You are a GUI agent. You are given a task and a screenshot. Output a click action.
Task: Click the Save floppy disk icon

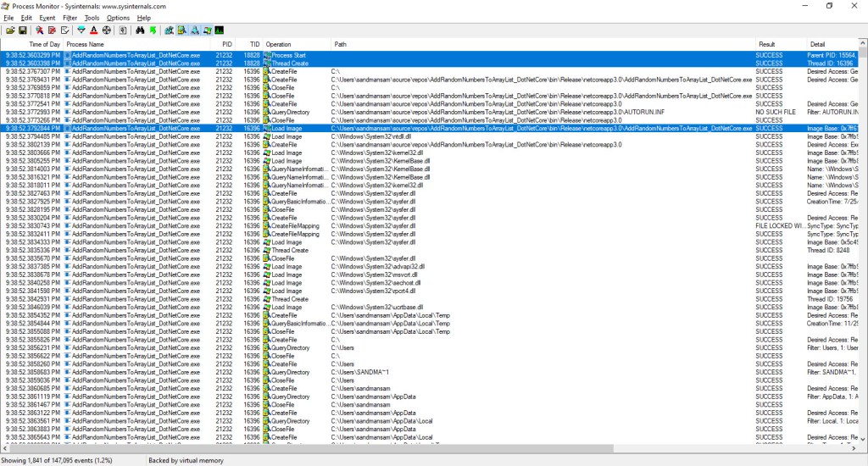(x=22, y=30)
